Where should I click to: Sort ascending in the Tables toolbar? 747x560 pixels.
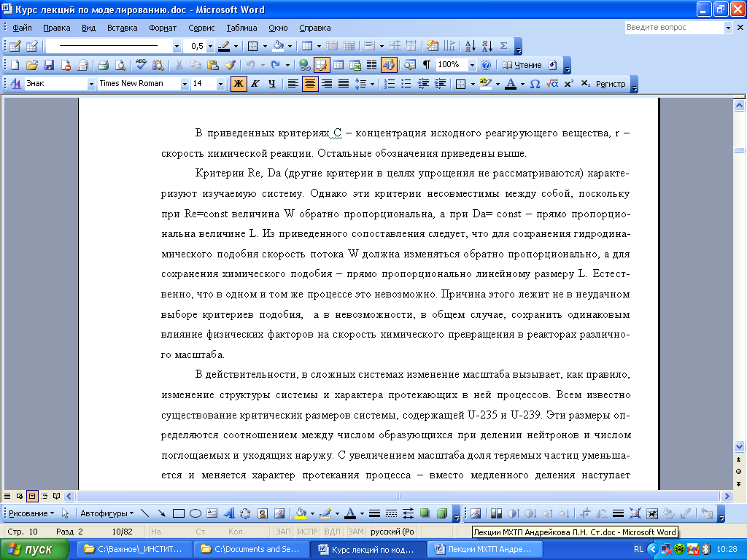click(471, 46)
